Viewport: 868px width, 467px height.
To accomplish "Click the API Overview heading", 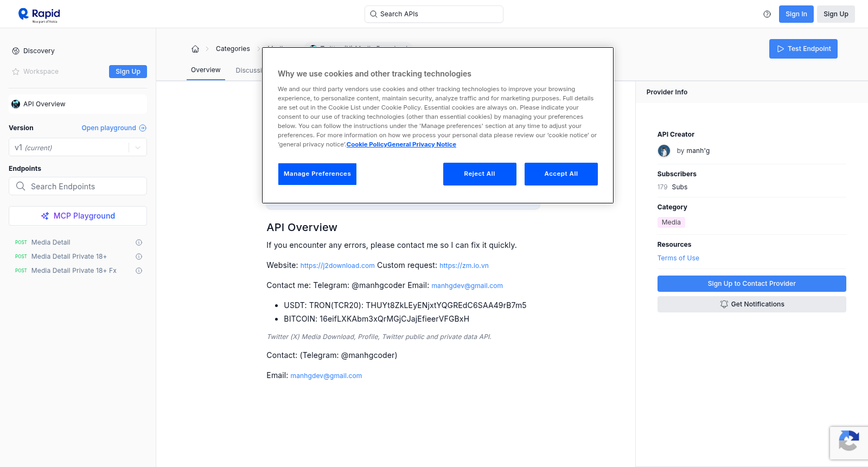I will [302, 228].
